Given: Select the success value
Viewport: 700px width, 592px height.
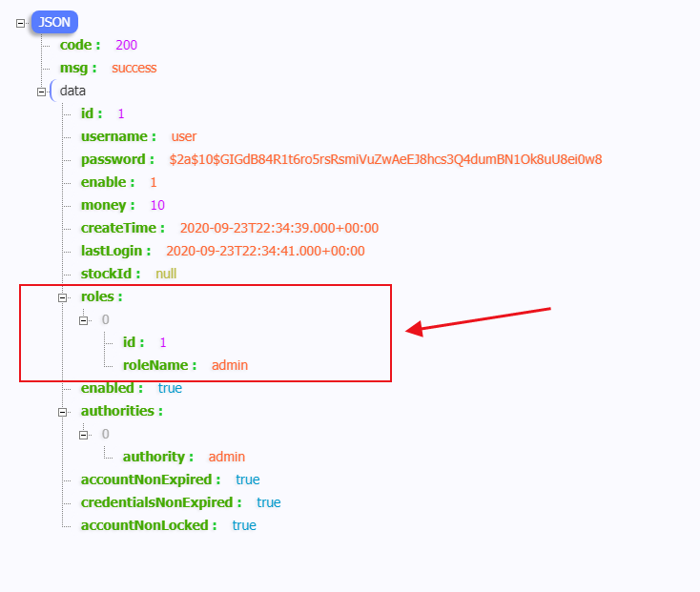Looking at the screenshot, I should click(134, 68).
